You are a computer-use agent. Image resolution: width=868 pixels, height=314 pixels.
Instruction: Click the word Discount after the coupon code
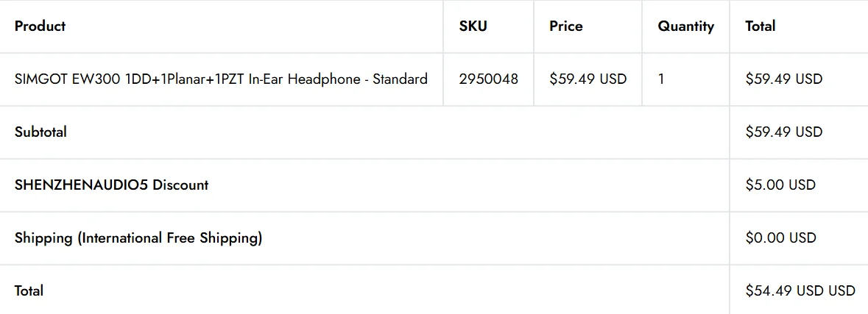(x=180, y=185)
